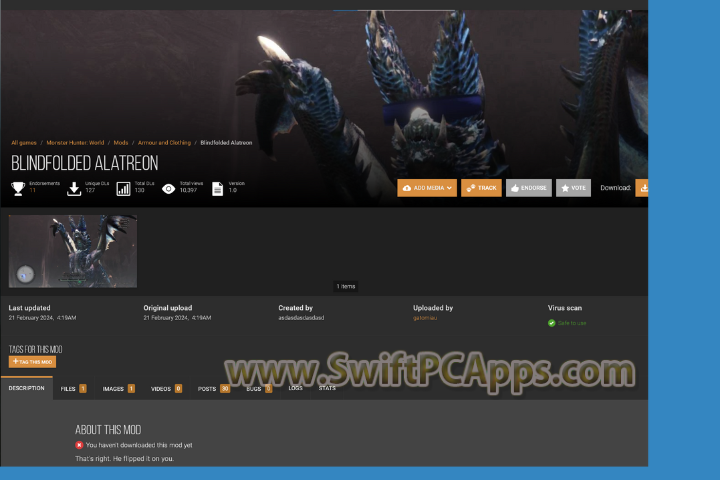Click the 'Last updated' label

[29, 308]
